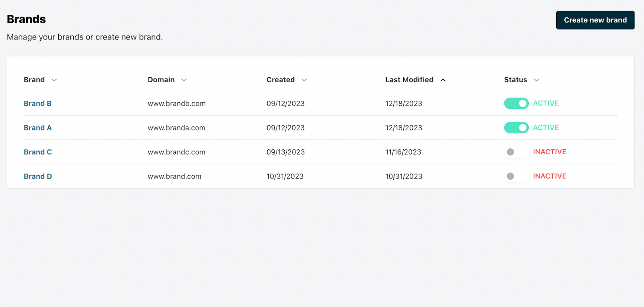Enable the Brand C inactive toggle

coord(516,152)
